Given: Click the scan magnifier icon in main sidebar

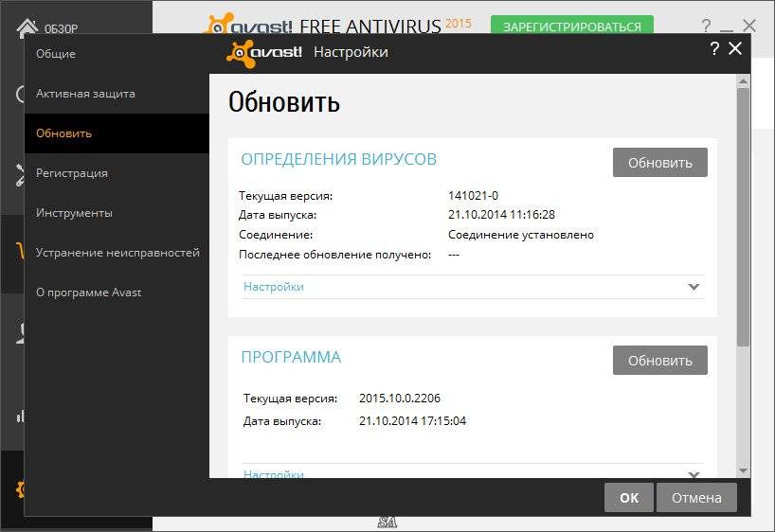Looking at the screenshot, I should click(20, 94).
